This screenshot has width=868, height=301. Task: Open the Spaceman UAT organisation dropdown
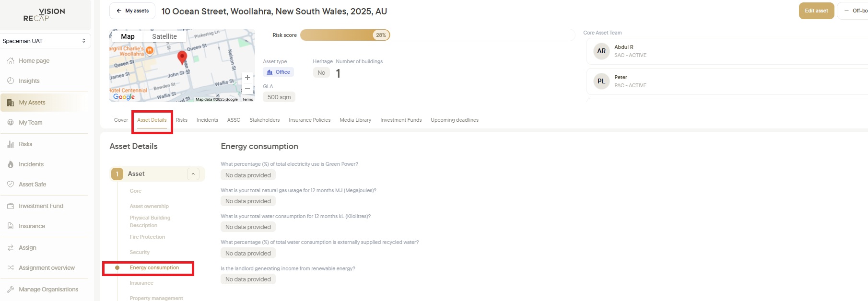[45, 41]
